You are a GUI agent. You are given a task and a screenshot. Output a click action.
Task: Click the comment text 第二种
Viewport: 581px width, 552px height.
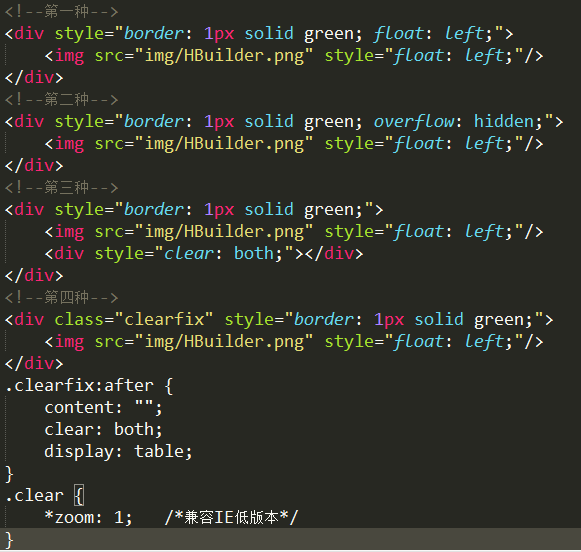[x=66, y=99]
